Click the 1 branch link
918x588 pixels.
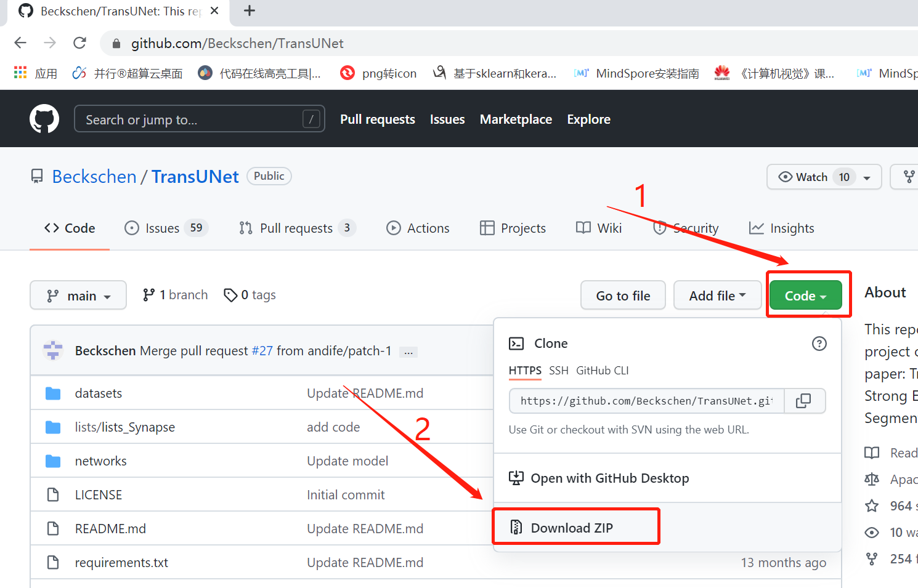[x=176, y=295]
